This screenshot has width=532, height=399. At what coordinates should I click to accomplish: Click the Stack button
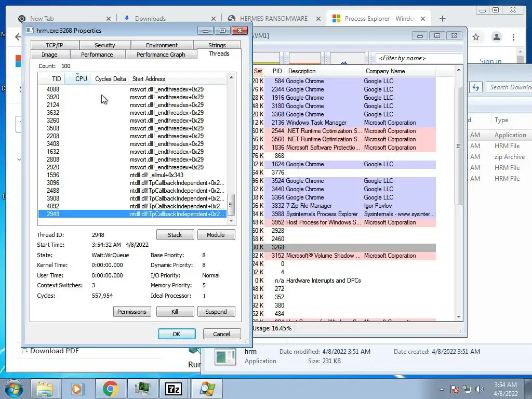(x=175, y=235)
